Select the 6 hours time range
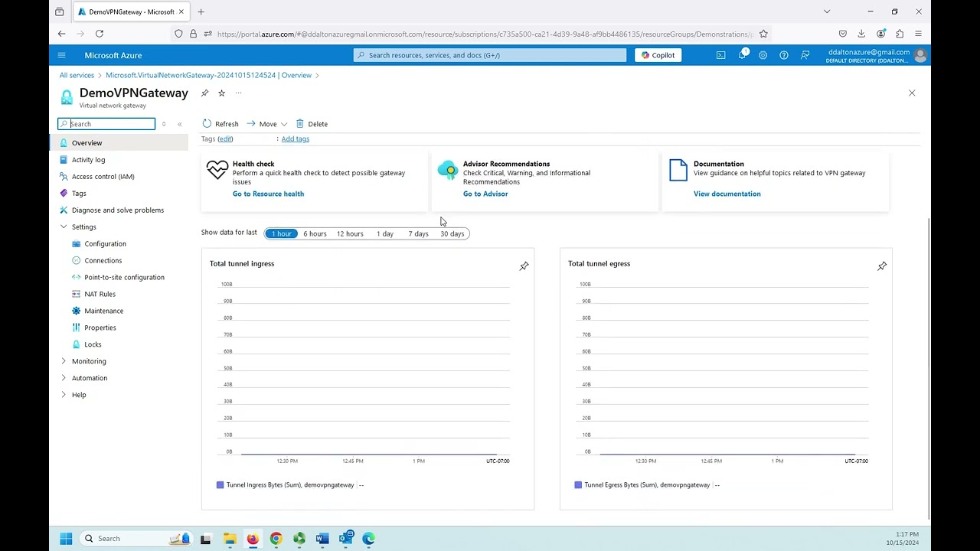This screenshot has height=551, width=980. [x=315, y=233]
